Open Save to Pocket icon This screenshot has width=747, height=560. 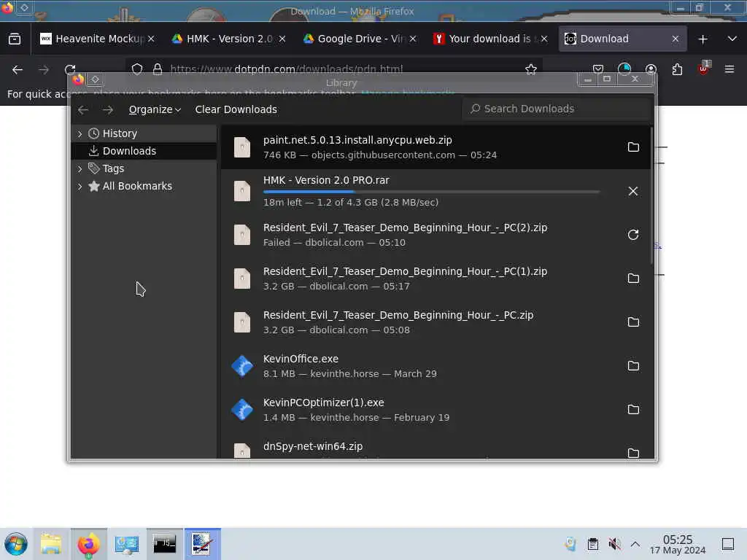pyautogui.click(x=598, y=69)
